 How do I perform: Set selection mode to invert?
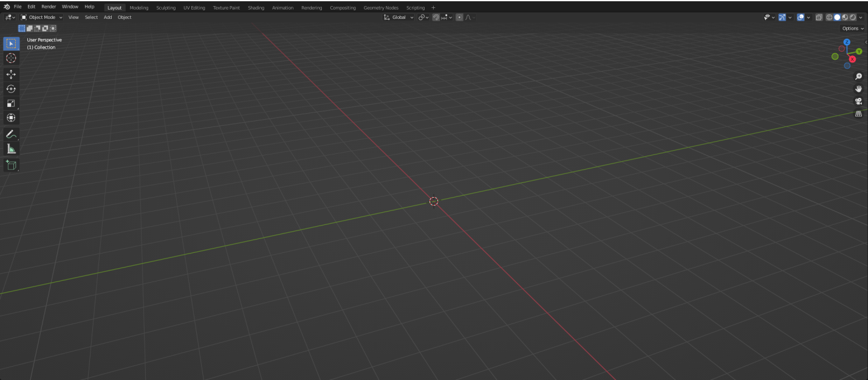click(x=46, y=28)
